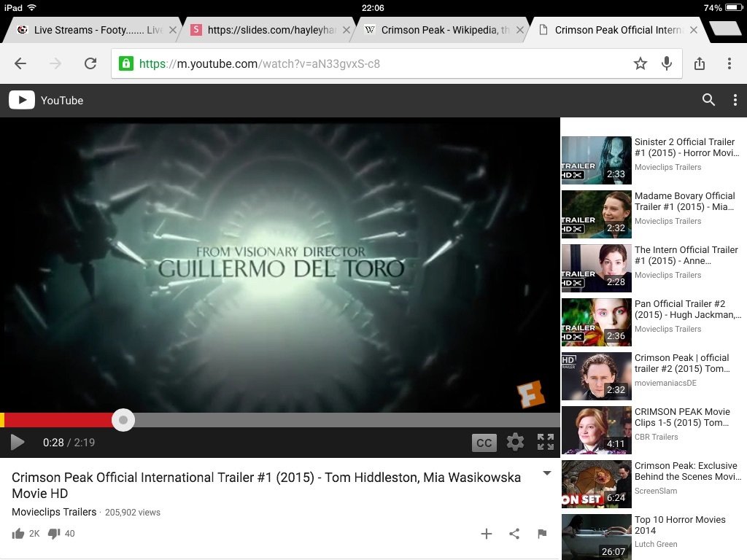747x560 pixels.
Task: Go back with the browser back arrow
Action: [x=20, y=63]
